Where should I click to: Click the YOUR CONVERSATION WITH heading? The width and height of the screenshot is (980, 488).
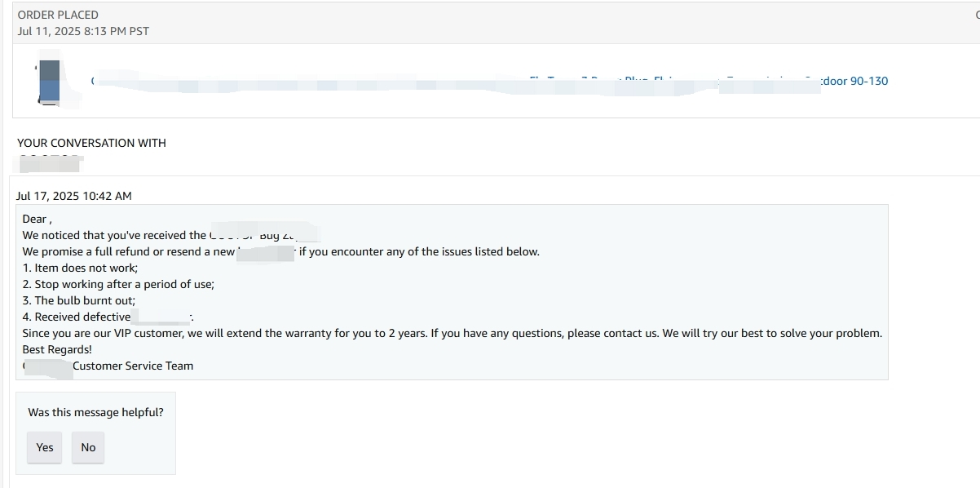(91, 143)
